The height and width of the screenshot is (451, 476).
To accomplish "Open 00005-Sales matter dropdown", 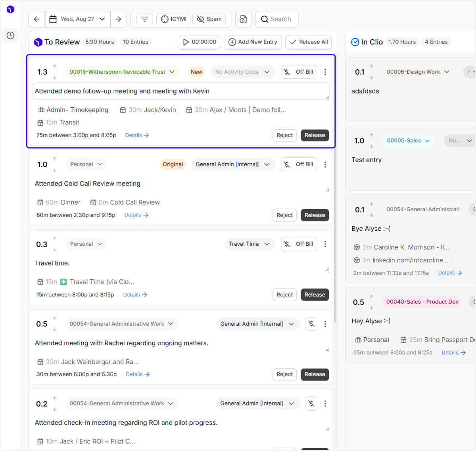I will [x=408, y=141].
